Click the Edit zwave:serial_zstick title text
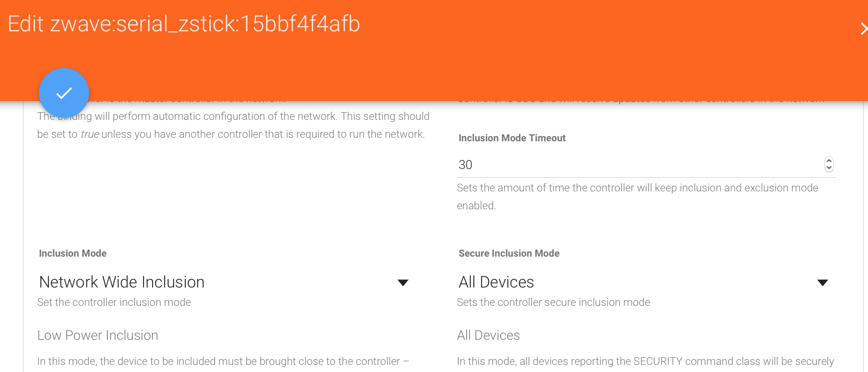The height and width of the screenshot is (372, 868). [184, 24]
